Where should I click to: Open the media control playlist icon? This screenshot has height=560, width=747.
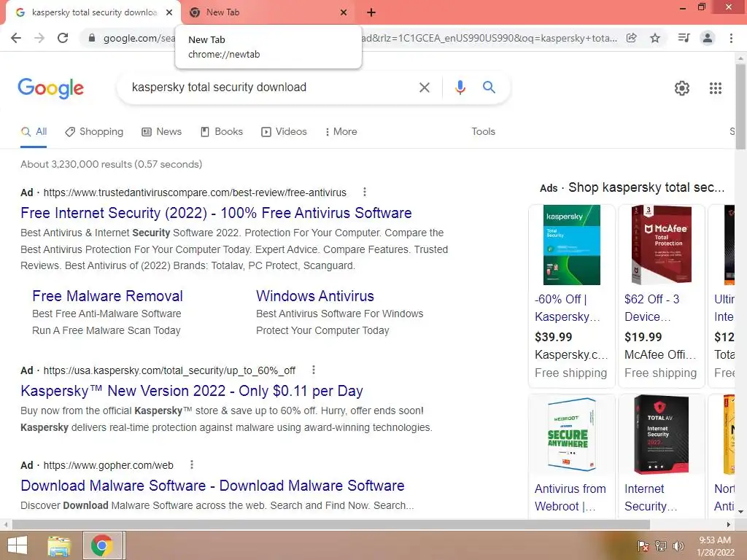click(684, 38)
